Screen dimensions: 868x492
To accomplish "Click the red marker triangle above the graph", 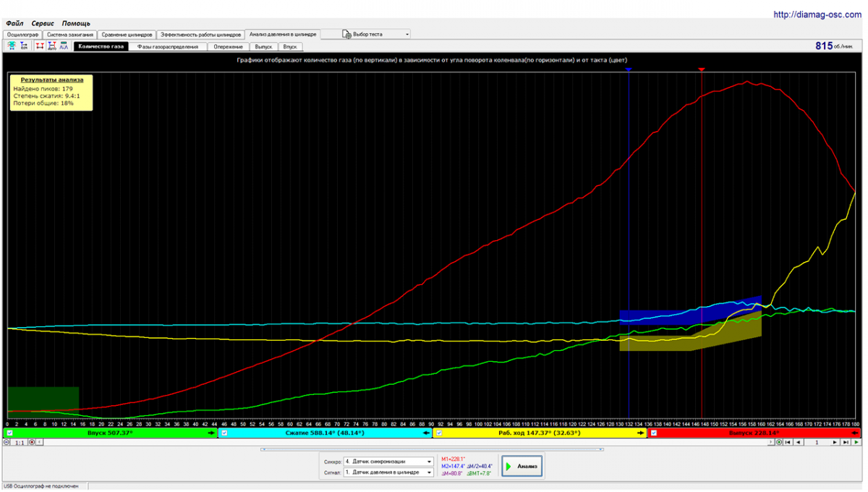I will coord(701,69).
